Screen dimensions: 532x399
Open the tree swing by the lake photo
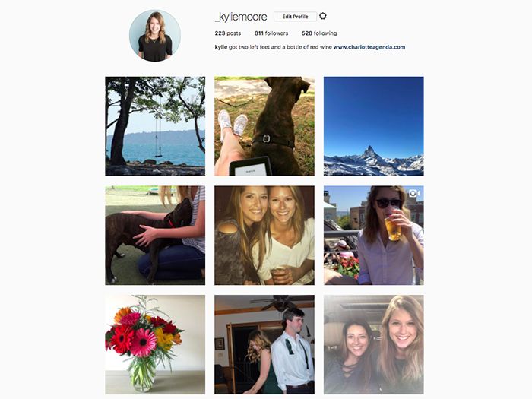click(155, 126)
